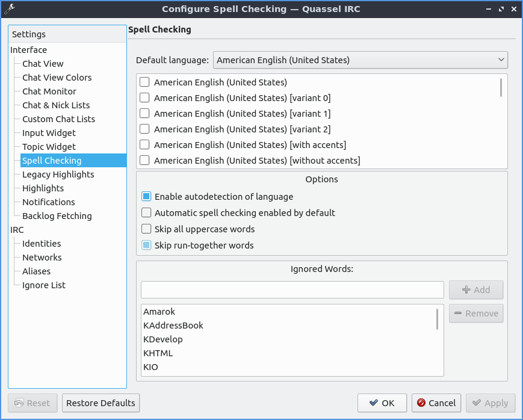This screenshot has width=523, height=420.
Task: Click the OK button with checkmark
Action: click(x=382, y=403)
